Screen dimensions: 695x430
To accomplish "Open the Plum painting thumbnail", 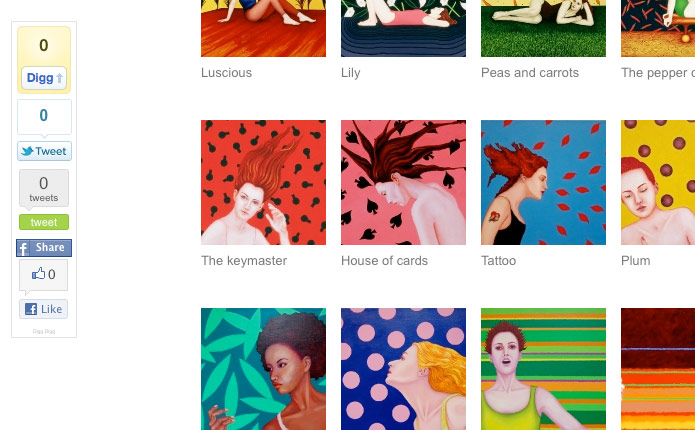I will 658,182.
